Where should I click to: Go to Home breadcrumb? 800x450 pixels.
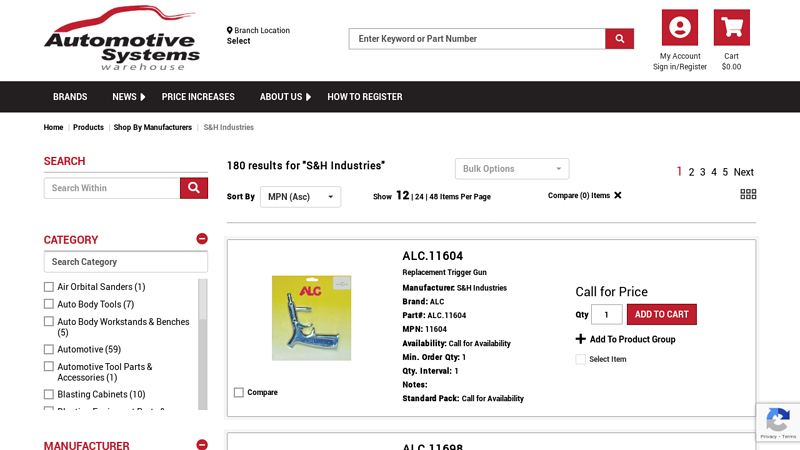coord(53,127)
